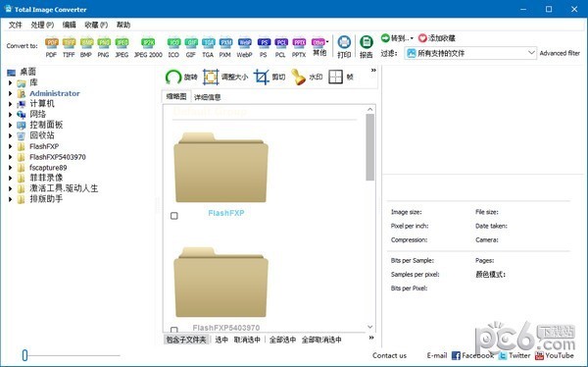Open the YouTube link

click(x=555, y=355)
